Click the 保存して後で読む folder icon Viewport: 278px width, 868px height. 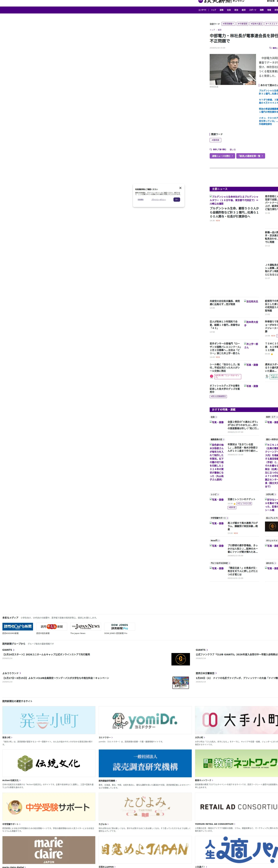[211, 149]
